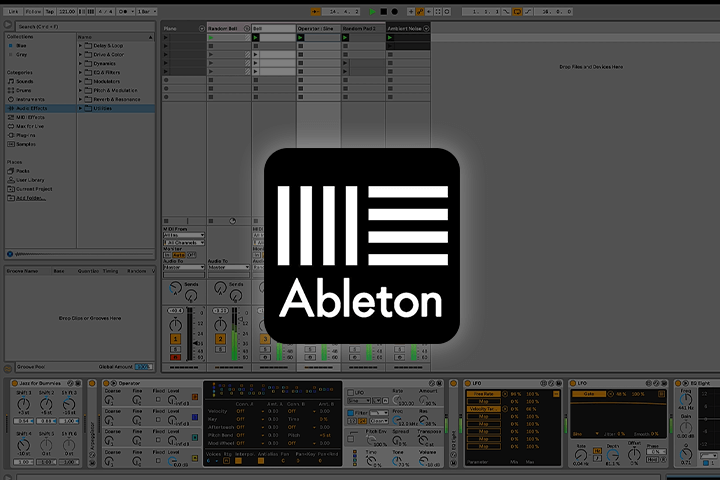Click the browser preview circle button
720x480 pixels.
point(10,254)
